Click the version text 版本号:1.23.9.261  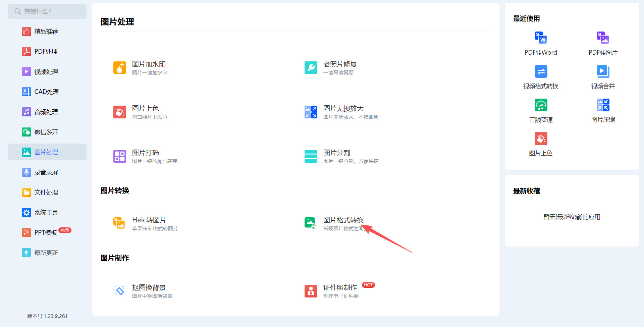pyautogui.click(x=47, y=316)
